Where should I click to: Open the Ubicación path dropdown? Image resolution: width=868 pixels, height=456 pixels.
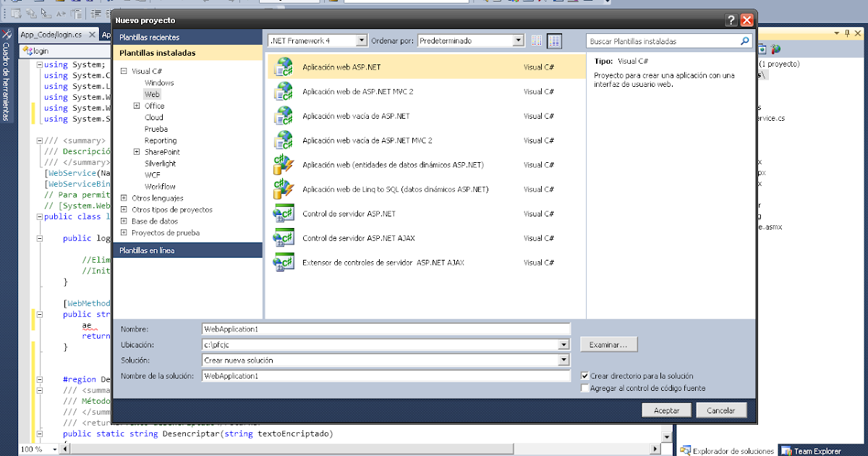(x=563, y=345)
